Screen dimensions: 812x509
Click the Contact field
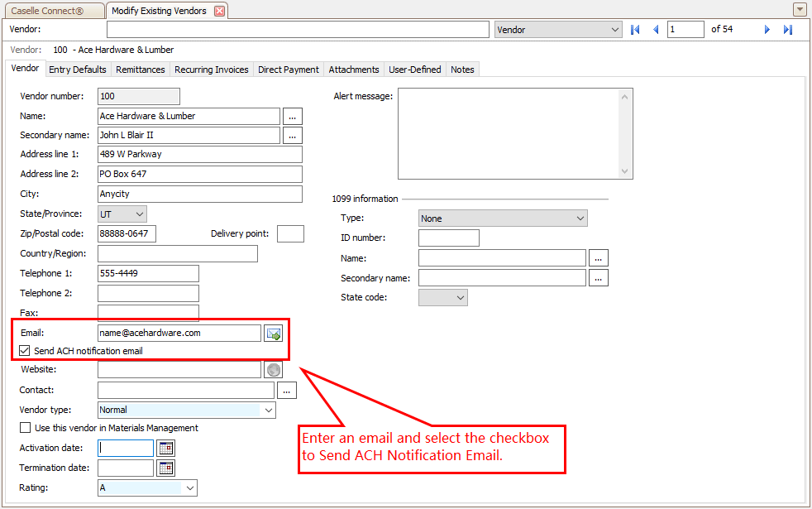coord(186,391)
